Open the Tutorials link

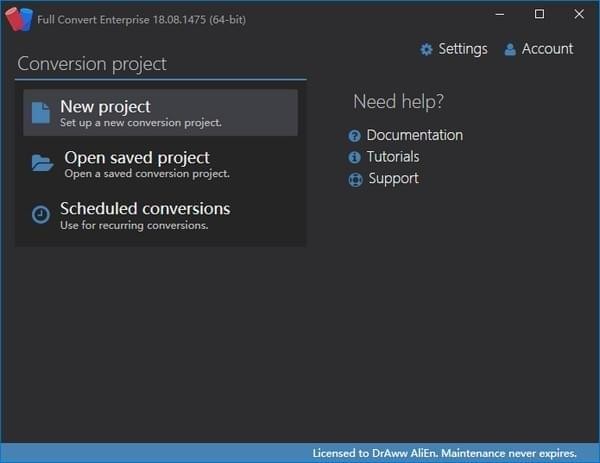point(393,157)
